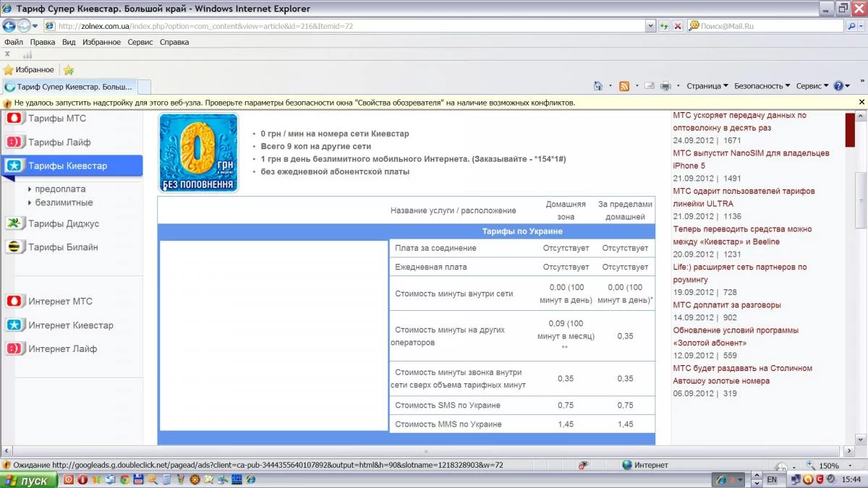Open the Вид menu
Screen dimensions: 868x488
(x=69, y=42)
